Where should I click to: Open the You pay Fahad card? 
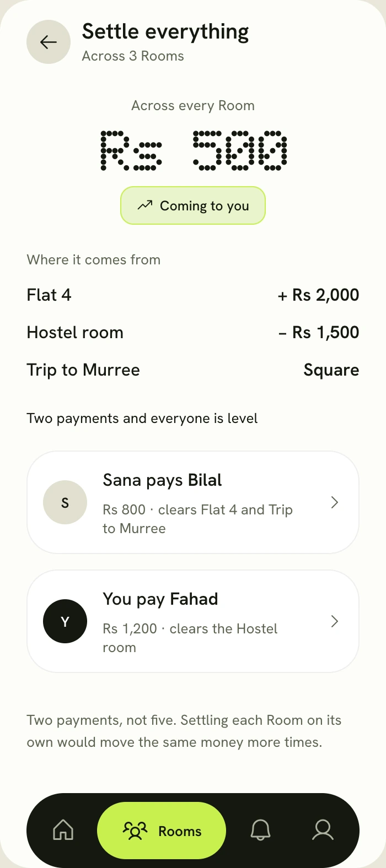coord(193,621)
